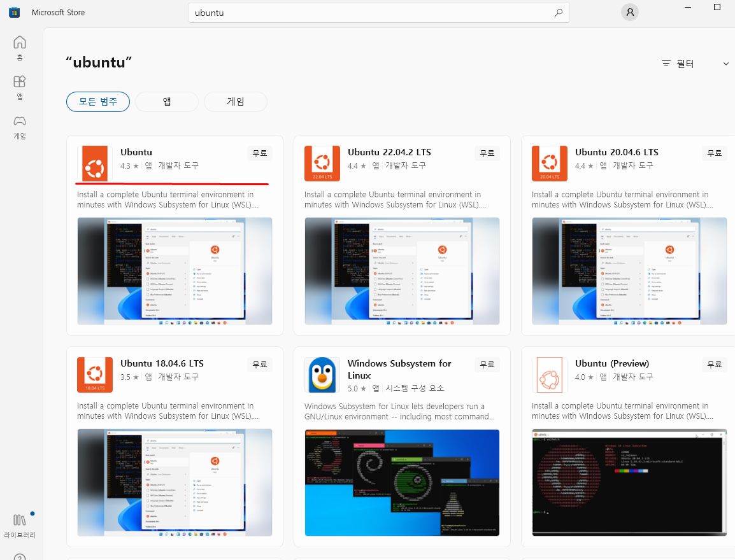The image size is (735, 560).
Task: Open the Ubuntu 22.04.2 LTS screenshot thumbnail
Action: click(x=402, y=271)
